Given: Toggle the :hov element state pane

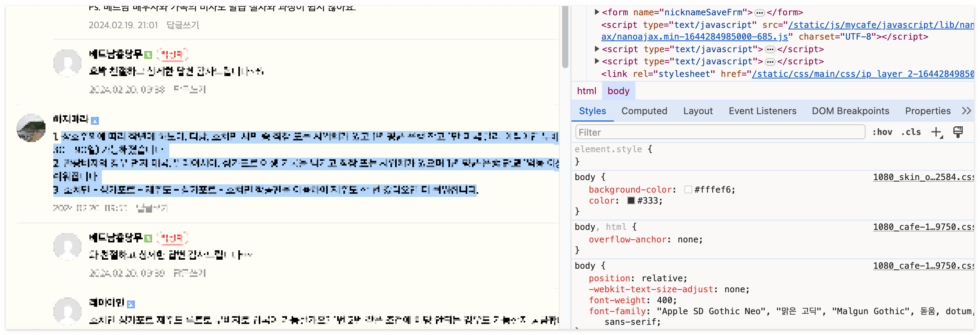Looking at the screenshot, I should (882, 132).
